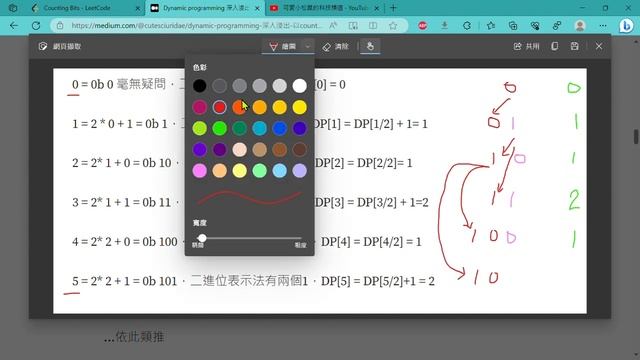Pick the black color swatch

pyautogui.click(x=200, y=86)
